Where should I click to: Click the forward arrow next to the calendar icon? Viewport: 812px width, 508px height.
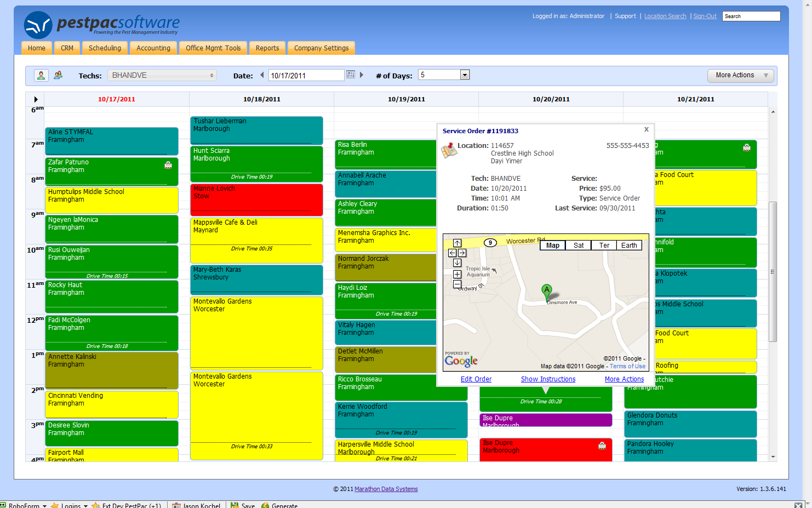(x=361, y=75)
